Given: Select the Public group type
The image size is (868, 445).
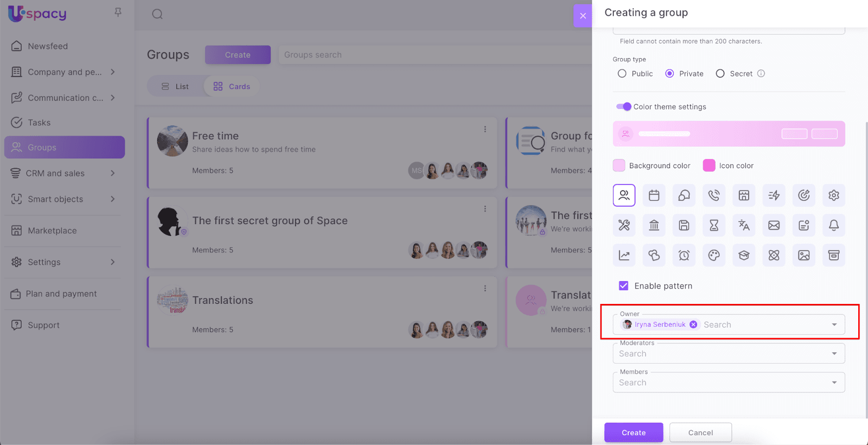Looking at the screenshot, I should tap(622, 74).
